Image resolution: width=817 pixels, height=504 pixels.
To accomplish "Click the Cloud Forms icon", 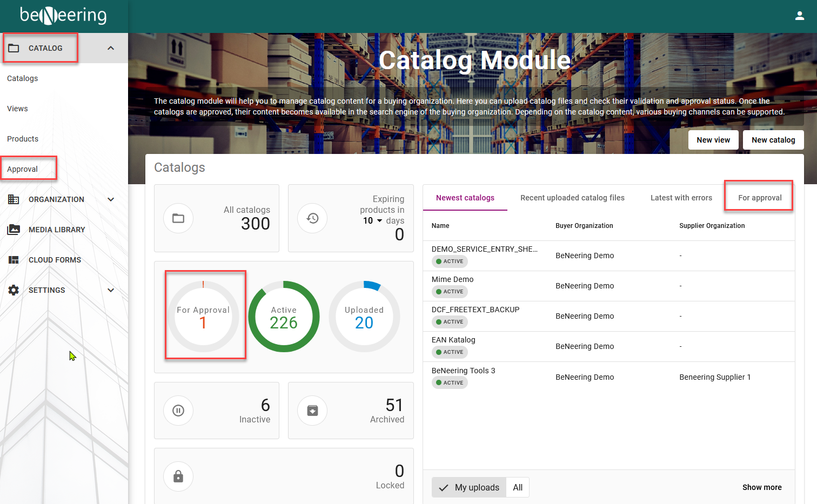I will [x=14, y=260].
